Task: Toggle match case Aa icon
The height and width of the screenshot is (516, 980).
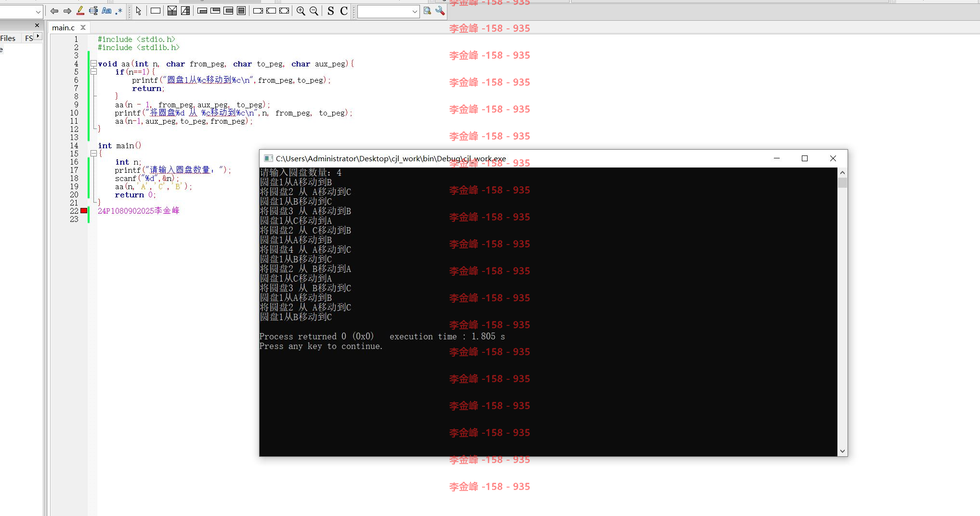Action: (106, 11)
